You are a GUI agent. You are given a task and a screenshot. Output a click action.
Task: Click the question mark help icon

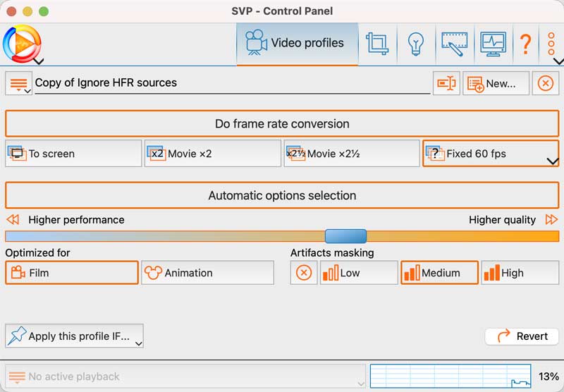click(x=525, y=44)
